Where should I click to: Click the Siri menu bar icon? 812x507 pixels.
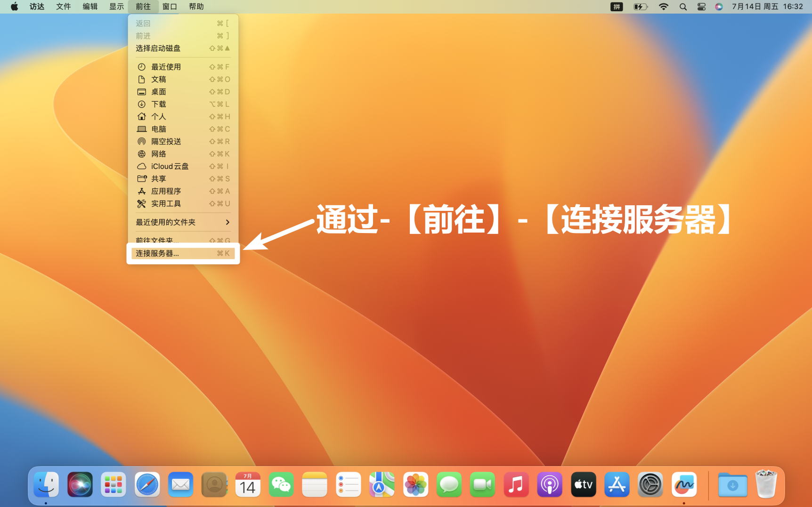pos(719,7)
